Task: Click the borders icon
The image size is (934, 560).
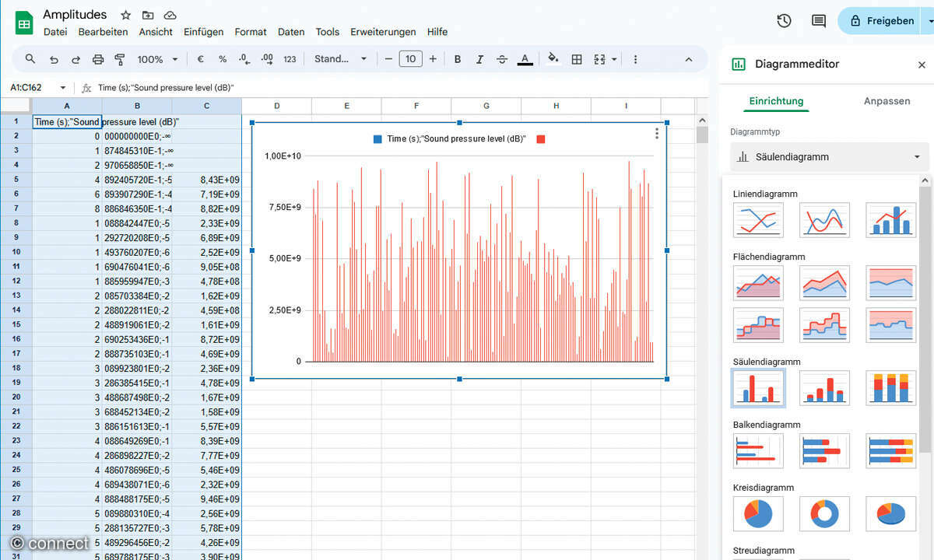Action: pos(577,59)
